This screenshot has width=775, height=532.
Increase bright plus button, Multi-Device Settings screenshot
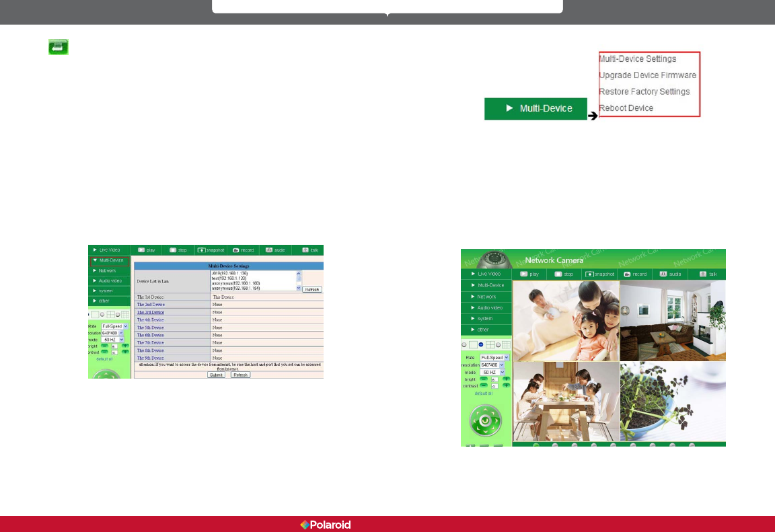(125, 346)
